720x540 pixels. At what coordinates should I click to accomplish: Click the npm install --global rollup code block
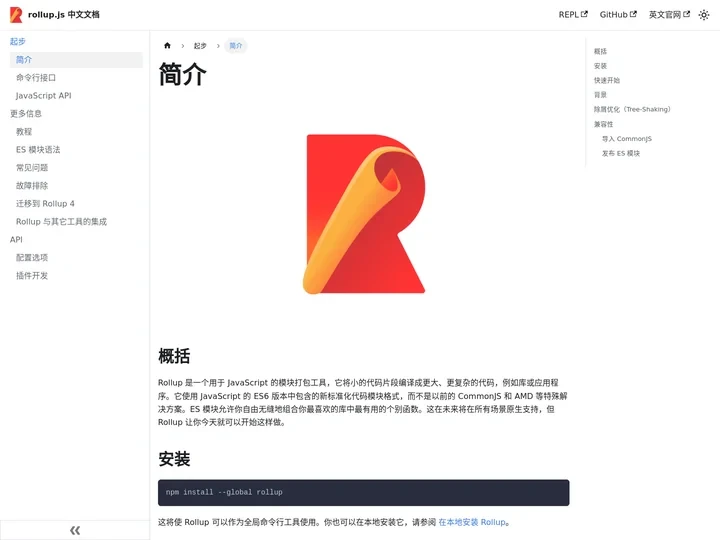(364, 493)
